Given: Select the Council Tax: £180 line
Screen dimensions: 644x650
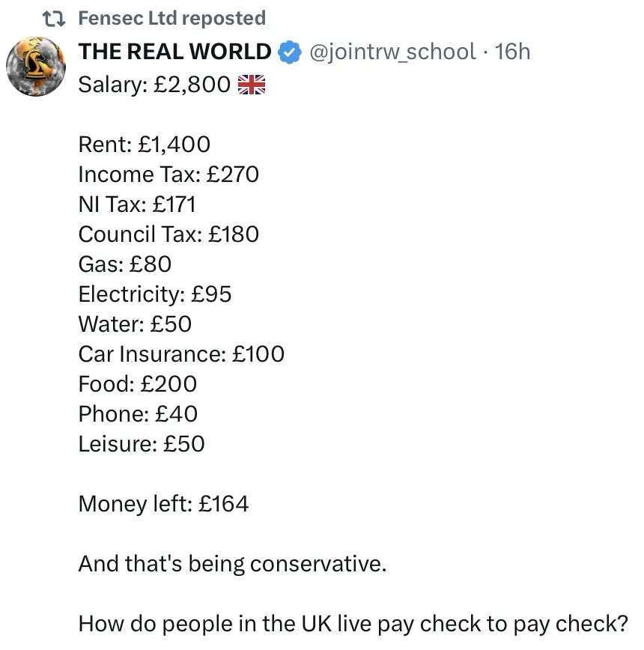Looking at the screenshot, I should click(168, 234).
